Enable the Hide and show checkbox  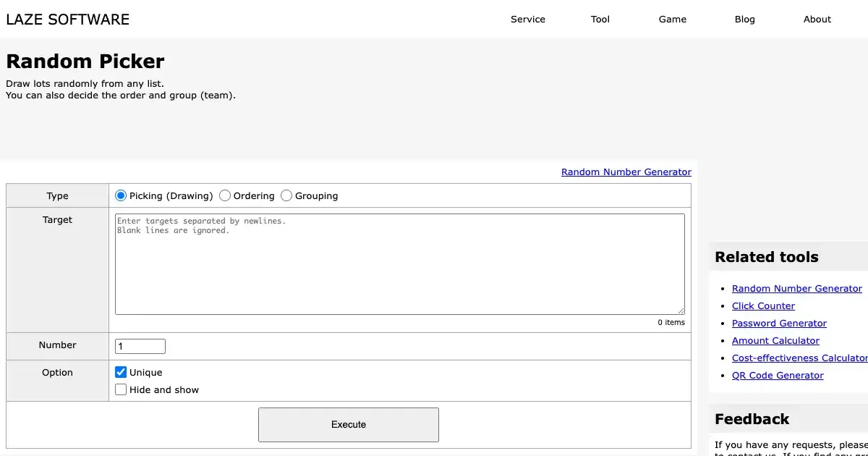pyautogui.click(x=121, y=389)
